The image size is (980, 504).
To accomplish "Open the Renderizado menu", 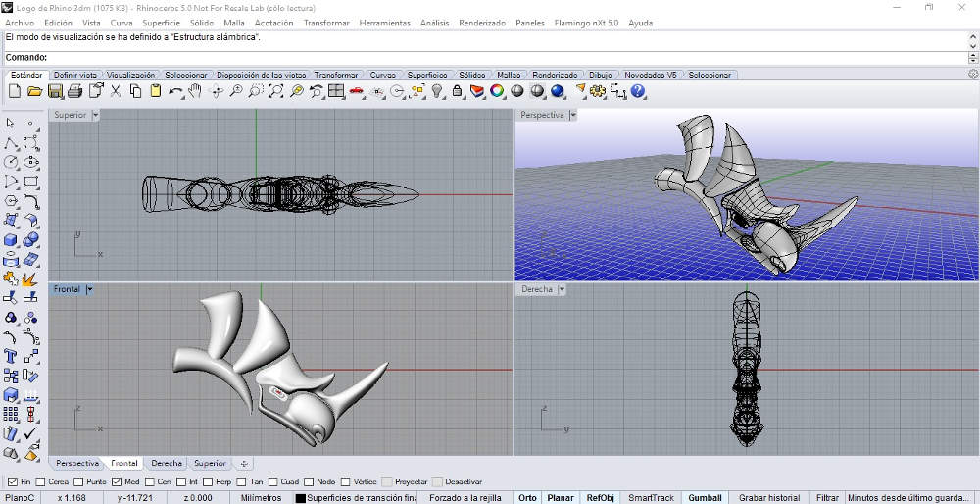I will [x=482, y=23].
